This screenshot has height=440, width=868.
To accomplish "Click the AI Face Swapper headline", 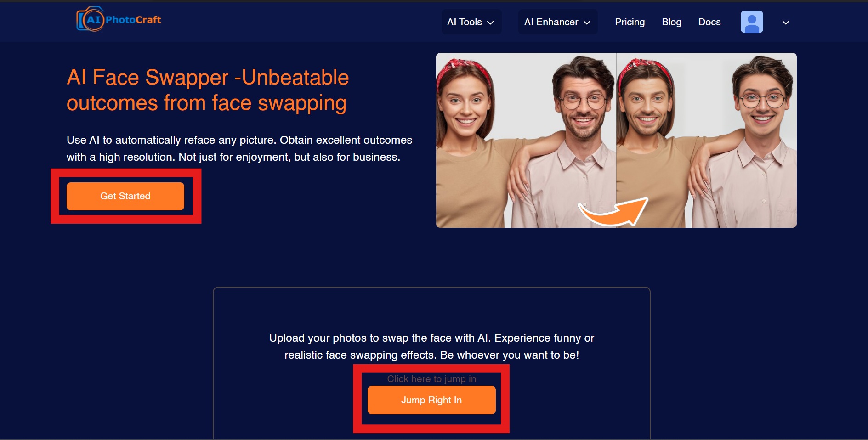I will (208, 90).
